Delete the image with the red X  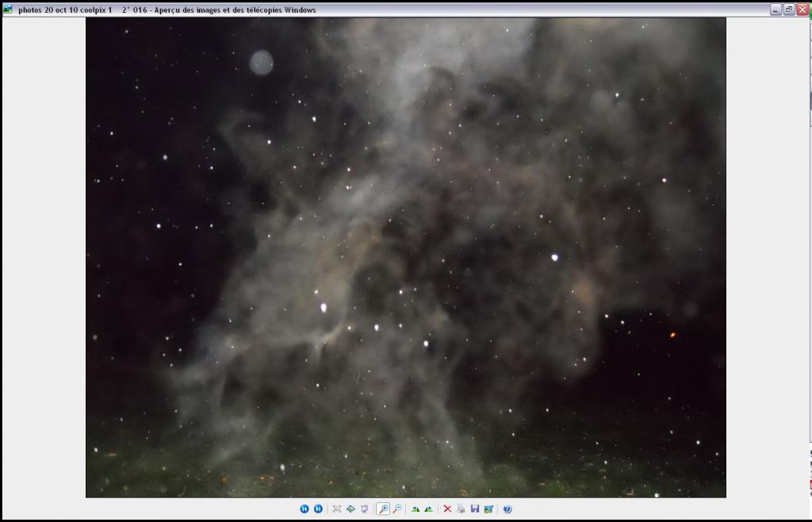pyautogui.click(x=447, y=509)
